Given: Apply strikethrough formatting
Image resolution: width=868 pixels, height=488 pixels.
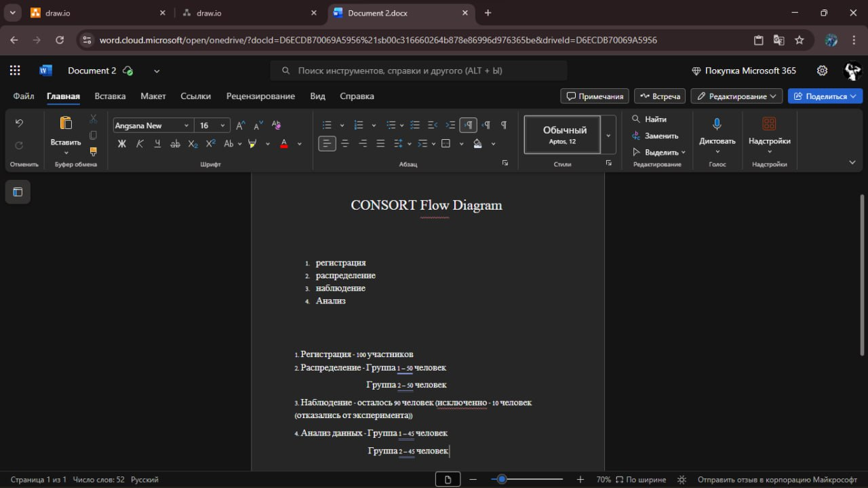Looking at the screenshot, I should [175, 144].
